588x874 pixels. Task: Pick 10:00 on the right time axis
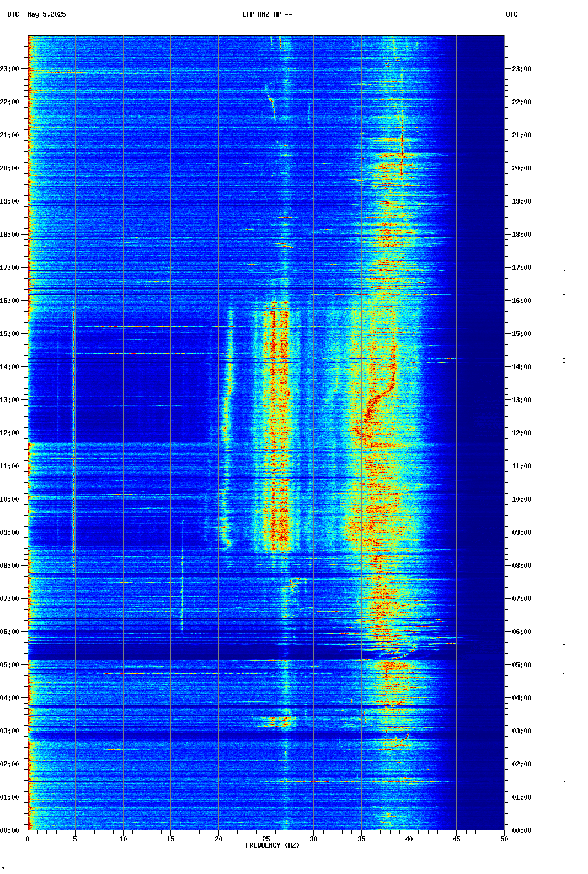tap(522, 499)
